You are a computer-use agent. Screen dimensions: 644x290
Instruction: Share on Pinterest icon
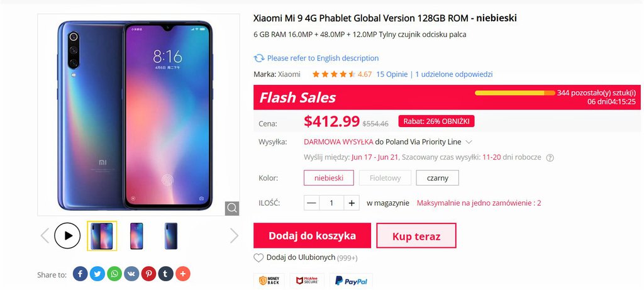pos(148,274)
